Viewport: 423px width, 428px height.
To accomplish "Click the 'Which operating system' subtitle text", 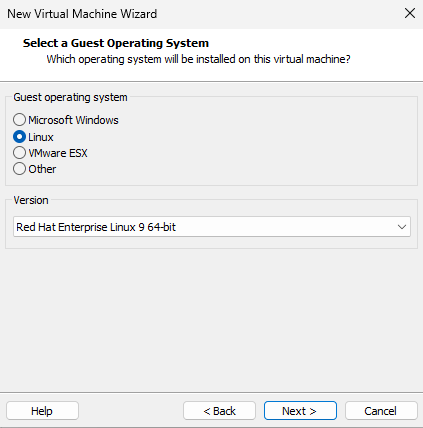I will [x=198, y=59].
